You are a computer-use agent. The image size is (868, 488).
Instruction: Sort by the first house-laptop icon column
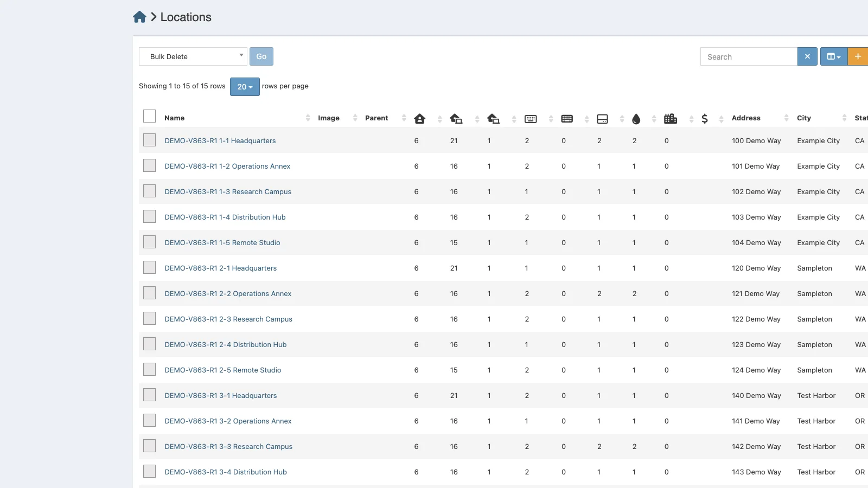tap(456, 119)
